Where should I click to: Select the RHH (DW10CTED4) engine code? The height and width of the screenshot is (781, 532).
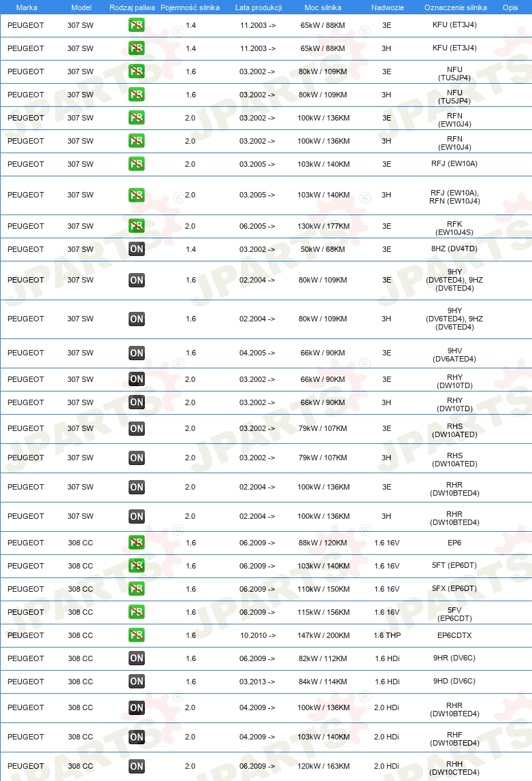[454, 768]
